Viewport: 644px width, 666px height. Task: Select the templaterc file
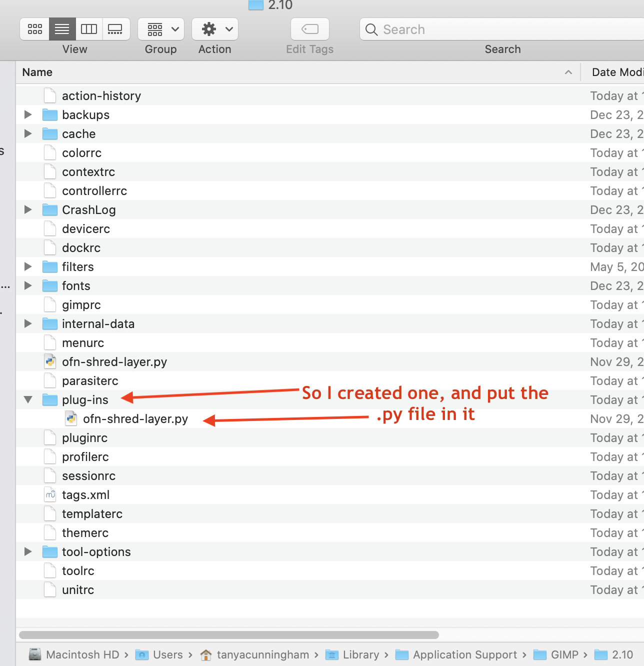click(x=92, y=513)
